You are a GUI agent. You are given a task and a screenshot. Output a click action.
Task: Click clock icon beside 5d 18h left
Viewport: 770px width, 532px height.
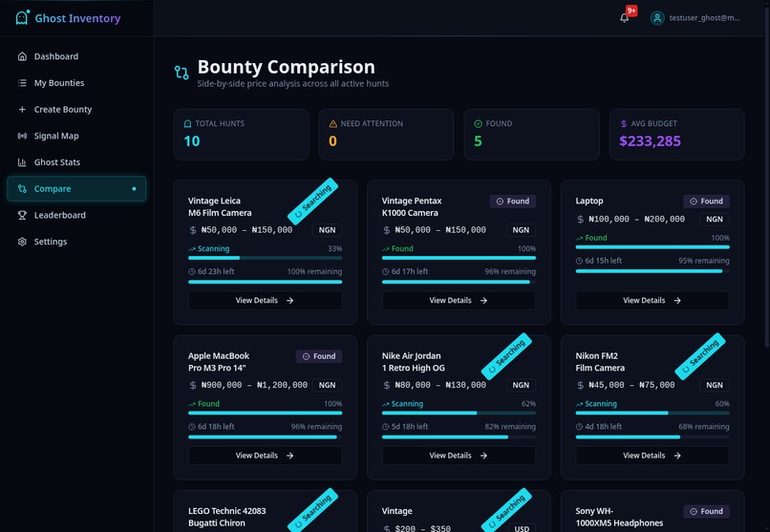[x=386, y=427]
